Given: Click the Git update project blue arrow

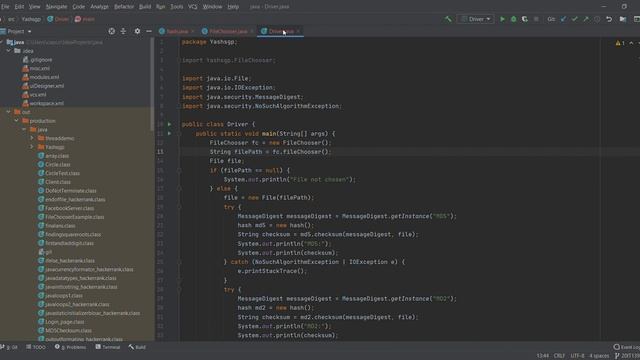Looking at the screenshot, I should (563, 19).
